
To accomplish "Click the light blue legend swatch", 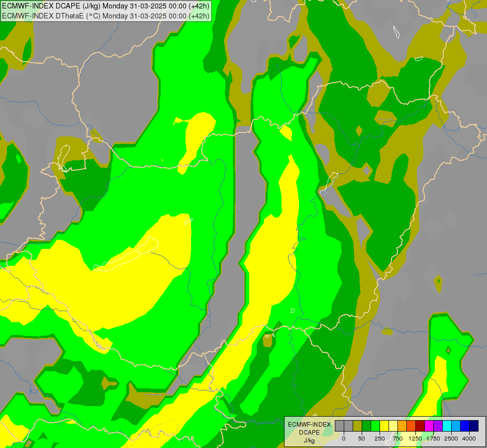I will click(x=456, y=426).
